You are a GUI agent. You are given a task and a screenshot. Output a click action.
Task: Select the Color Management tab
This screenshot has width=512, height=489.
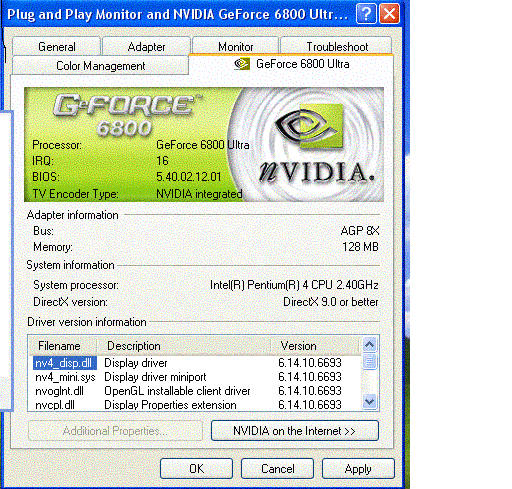[100, 66]
